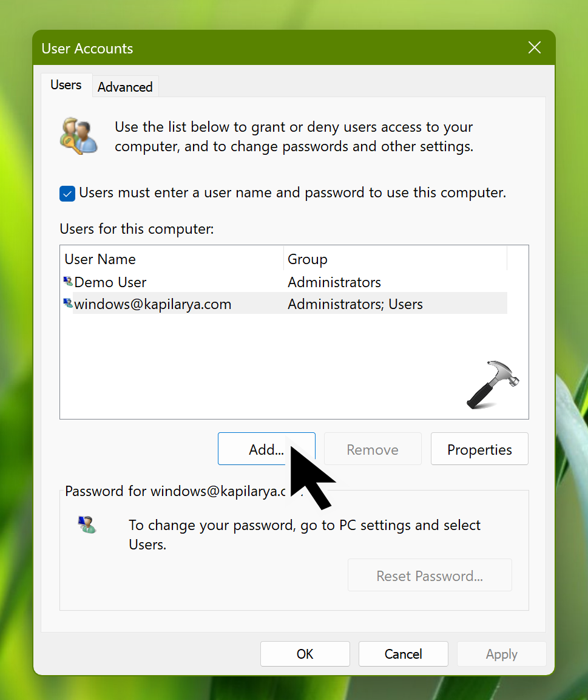Select the Users tab
This screenshot has height=700, width=588.
pyautogui.click(x=66, y=85)
